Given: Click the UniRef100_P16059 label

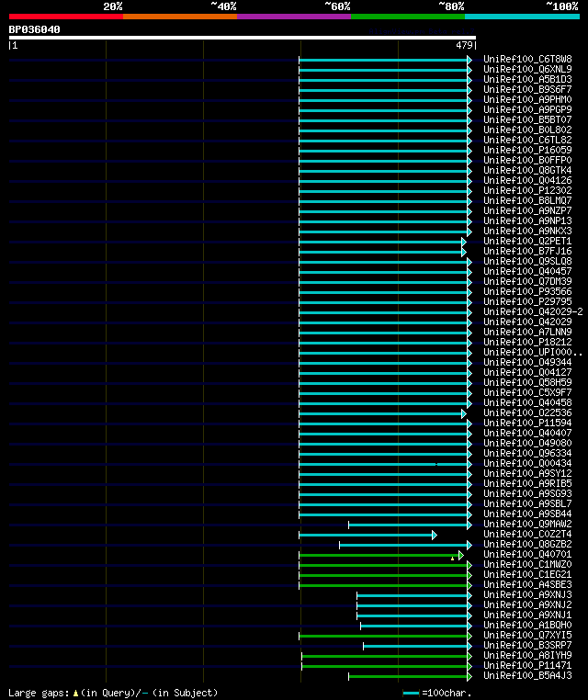Looking at the screenshot, I should pyautogui.click(x=527, y=150).
